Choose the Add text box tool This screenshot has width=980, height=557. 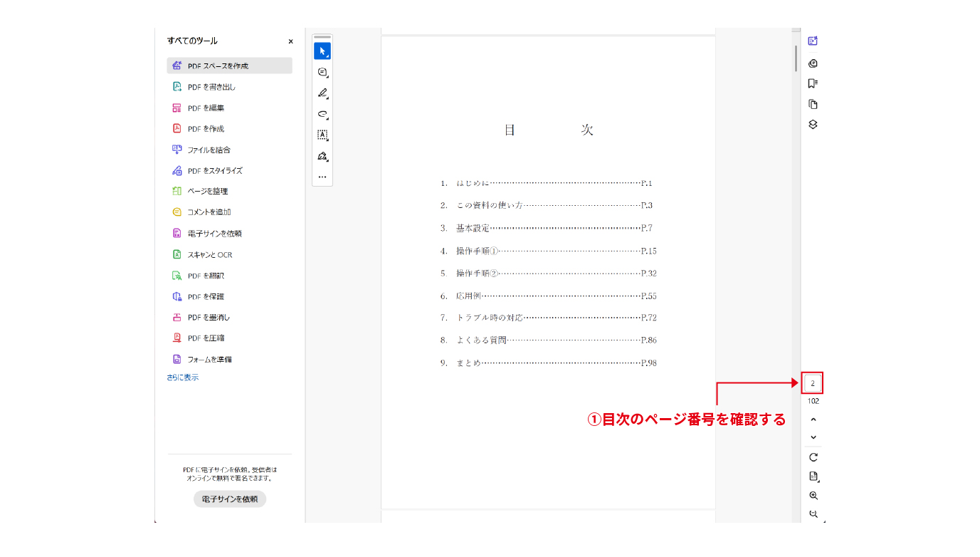[322, 134]
